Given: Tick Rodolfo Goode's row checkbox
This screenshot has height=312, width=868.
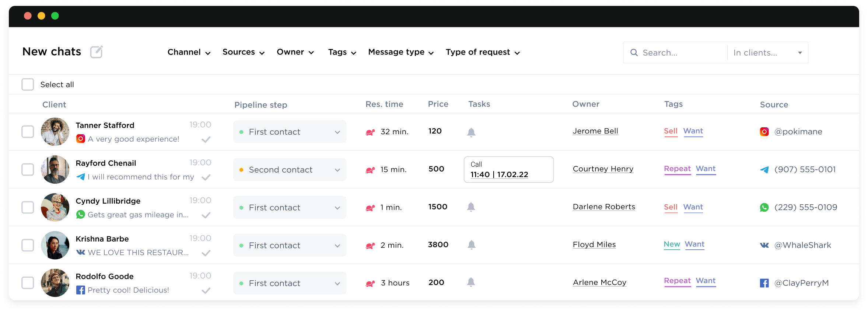Looking at the screenshot, I should pyautogui.click(x=28, y=283).
